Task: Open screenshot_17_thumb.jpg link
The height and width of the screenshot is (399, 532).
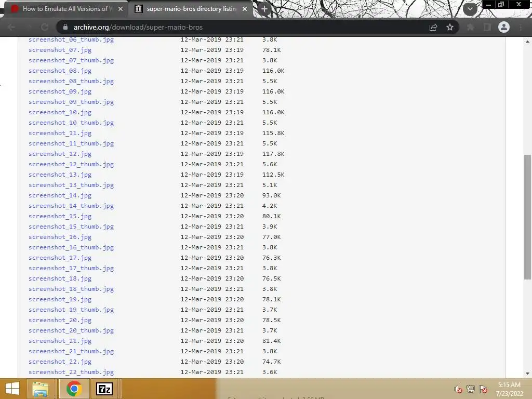Action: pos(71,268)
